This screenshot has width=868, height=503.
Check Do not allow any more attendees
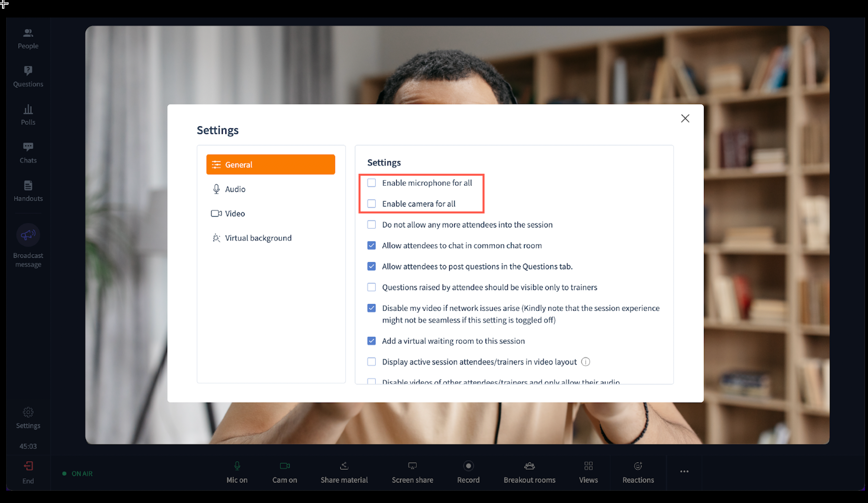(371, 225)
